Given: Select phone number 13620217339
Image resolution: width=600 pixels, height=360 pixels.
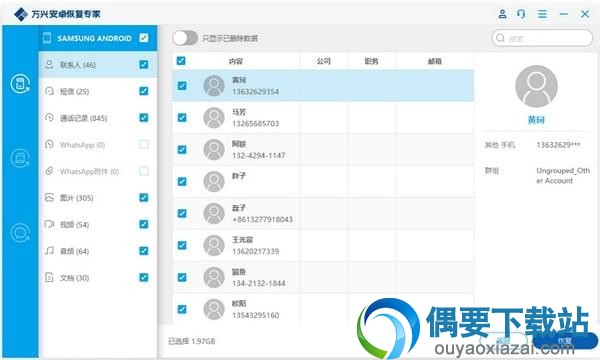Looking at the screenshot, I should click(x=256, y=251).
